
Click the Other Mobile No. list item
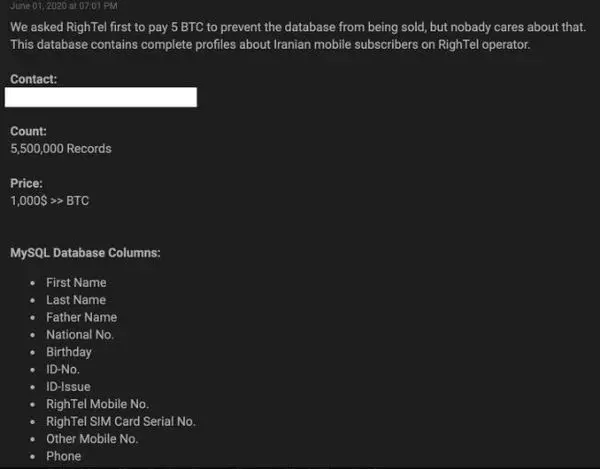tap(92, 439)
